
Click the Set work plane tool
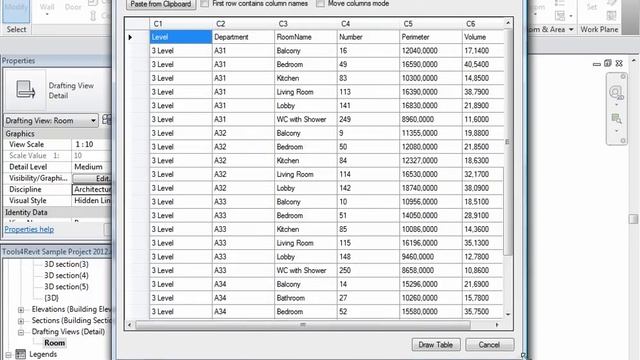[x=592, y=8]
